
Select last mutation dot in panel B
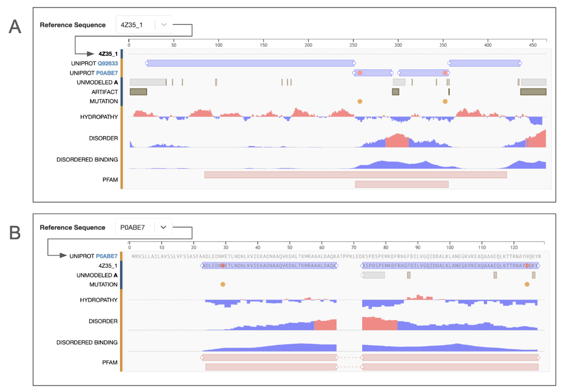click(527, 284)
